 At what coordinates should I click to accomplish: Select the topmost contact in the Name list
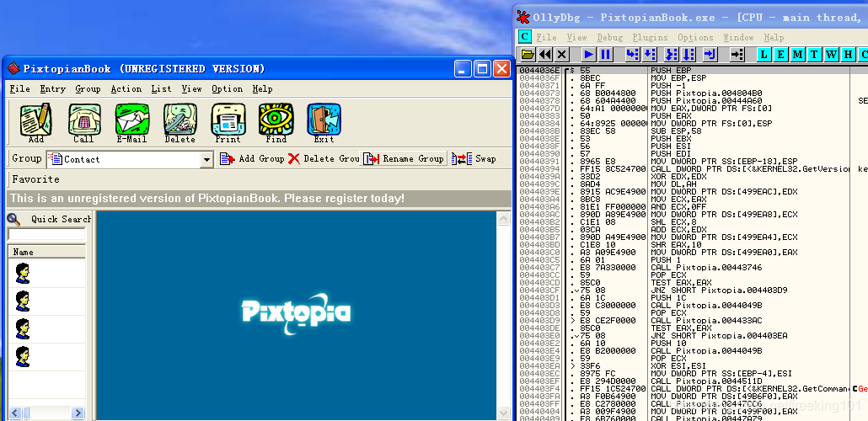(46, 274)
